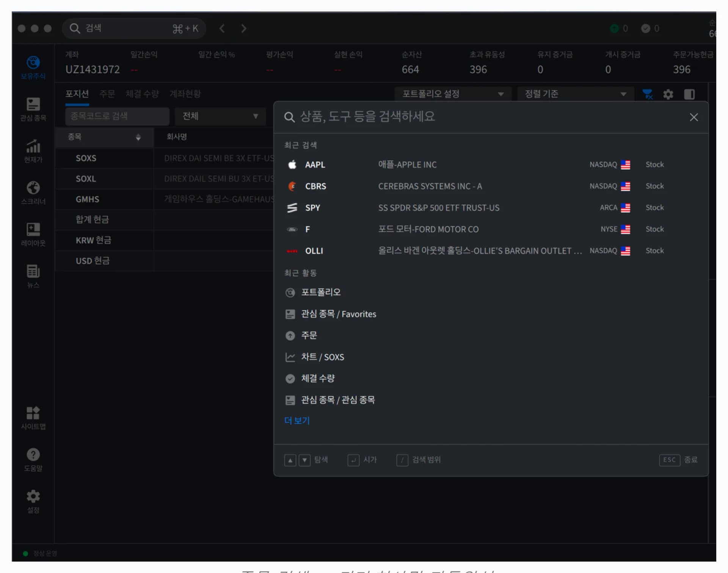This screenshot has width=728, height=573.
Task: Close the search popup with X
Action: [694, 117]
